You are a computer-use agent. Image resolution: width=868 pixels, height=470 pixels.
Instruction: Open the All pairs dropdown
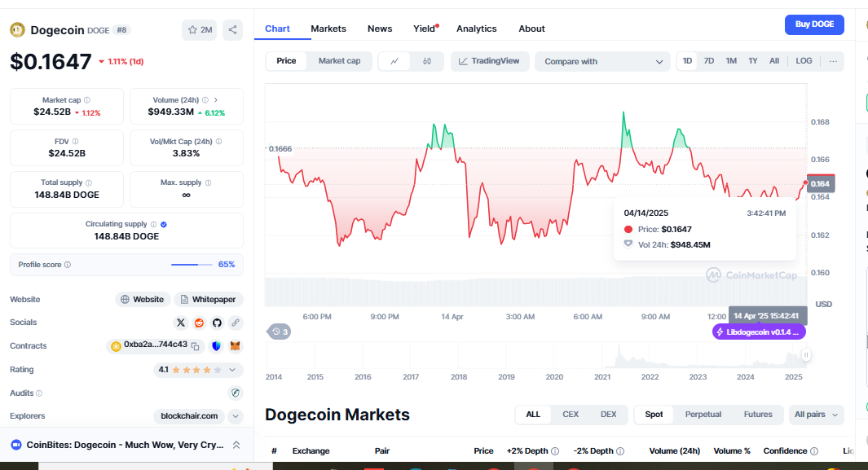coord(816,415)
